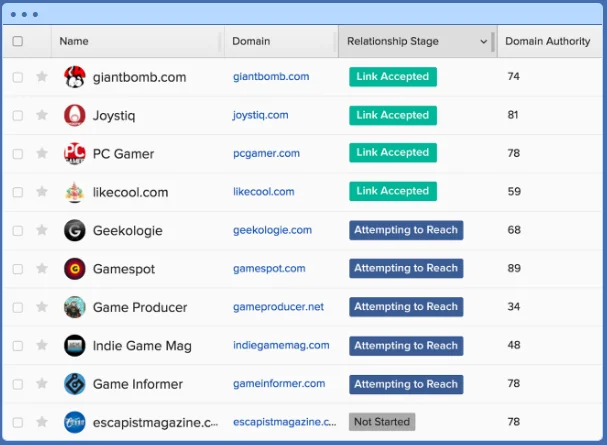Click Indie Game Mag's Attempting to Reach badge

pyautogui.click(x=406, y=346)
